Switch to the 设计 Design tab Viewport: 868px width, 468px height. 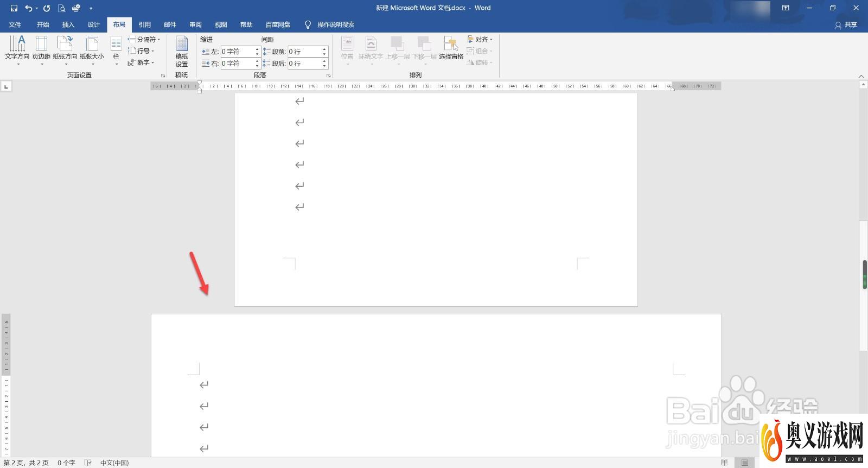tap(94, 24)
